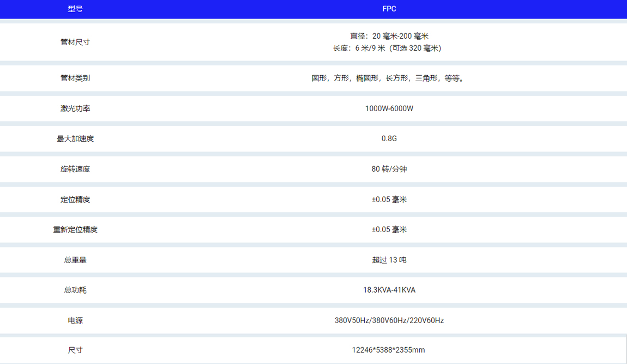Click the 80 转/分钟 rotation speed value
Viewport: 627px width, 364px height.
[389, 169]
